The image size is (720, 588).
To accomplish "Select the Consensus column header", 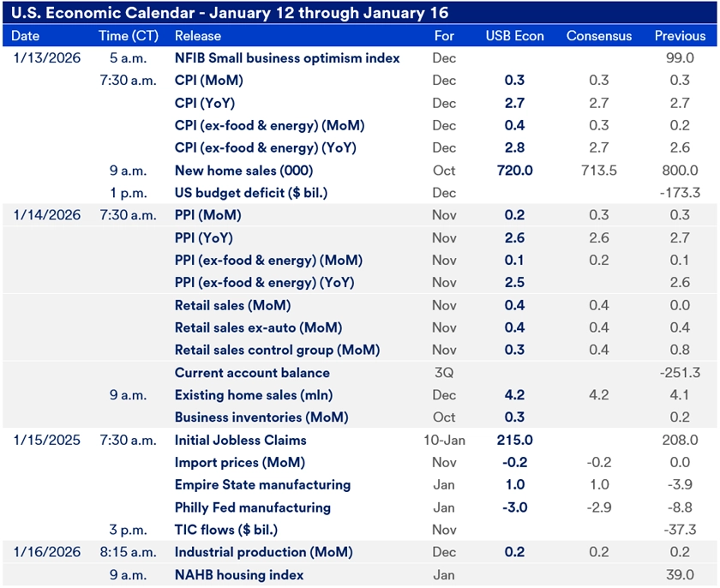I will pos(597,36).
